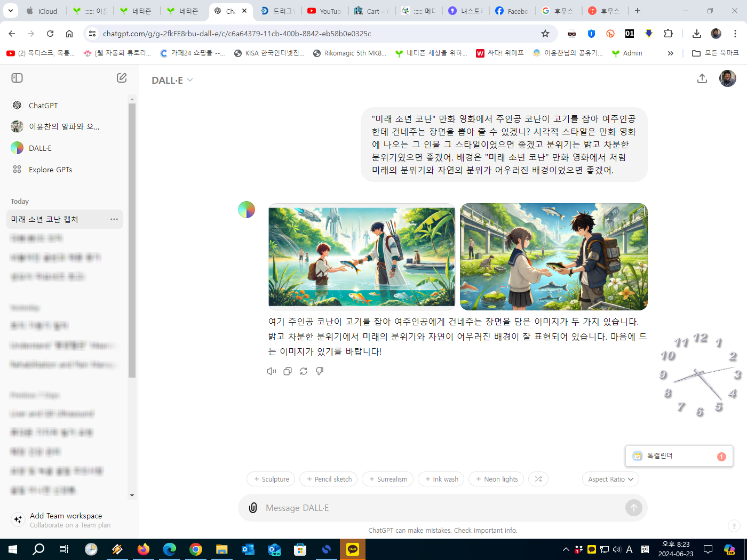Open the 이윤찬의 알파와 오... GPT

pyautogui.click(x=67, y=126)
